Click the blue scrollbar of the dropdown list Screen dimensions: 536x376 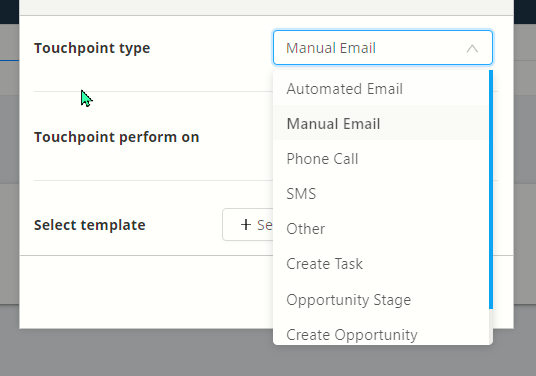click(491, 189)
